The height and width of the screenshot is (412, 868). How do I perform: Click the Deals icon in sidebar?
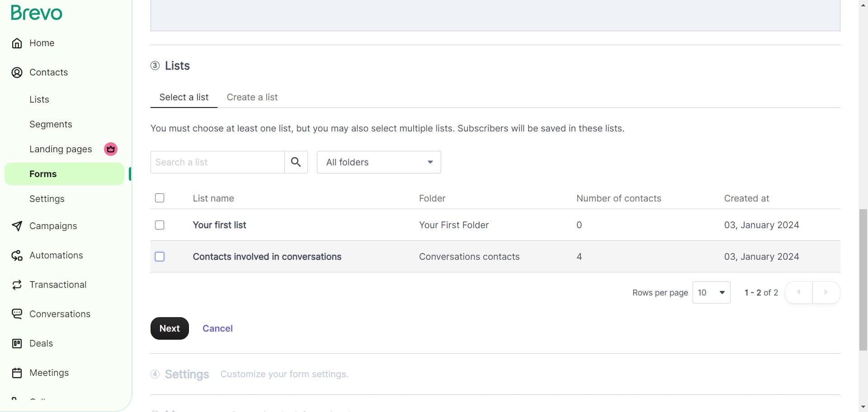click(17, 343)
